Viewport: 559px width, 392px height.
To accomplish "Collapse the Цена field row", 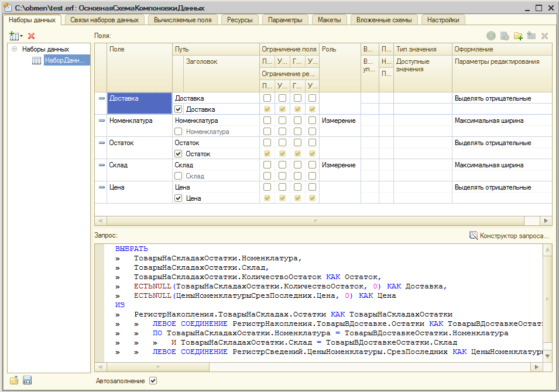I will tap(102, 187).
